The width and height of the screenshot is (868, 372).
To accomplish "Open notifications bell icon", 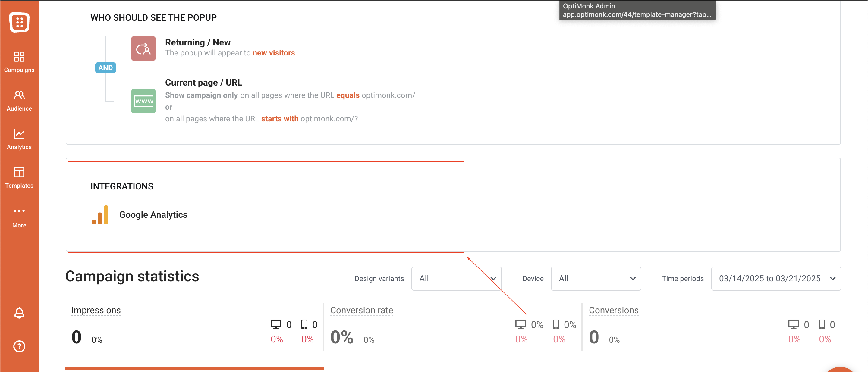I will [x=19, y=313].
